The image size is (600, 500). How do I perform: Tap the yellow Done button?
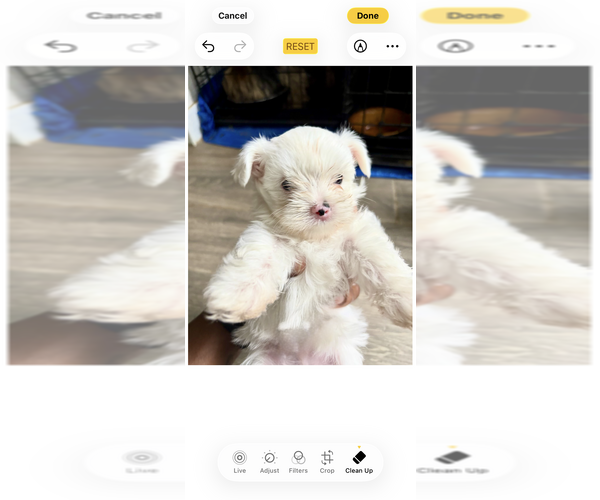(368, 16)
